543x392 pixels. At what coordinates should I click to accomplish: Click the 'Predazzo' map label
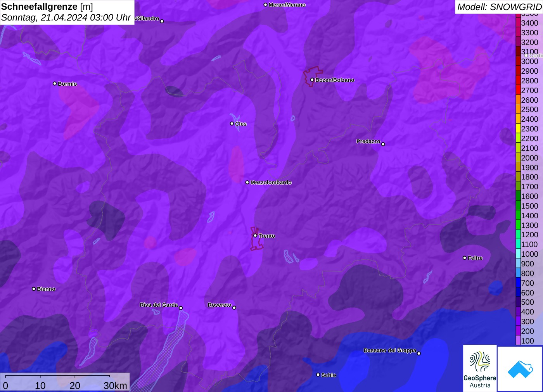[368, 141]
